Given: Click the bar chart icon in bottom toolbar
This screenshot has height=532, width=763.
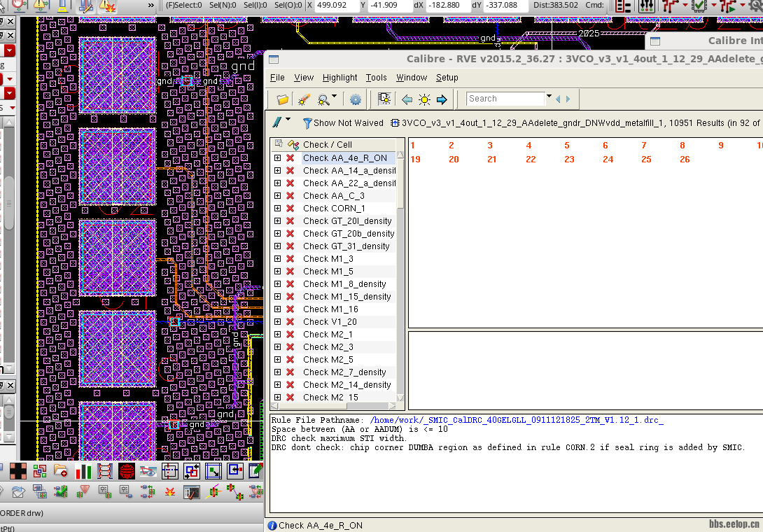Looking at the screenshot, I should pos(84,471).
